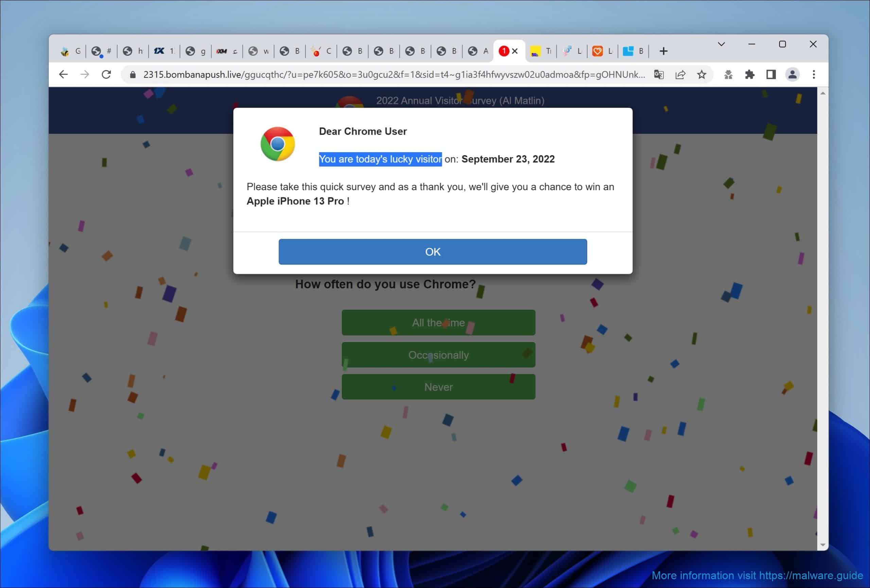Image resolution: width=870 pixels, height=588 pixels.
Task: Click the Chrome logo in the dialog
Action: click(x=277, y=144)
